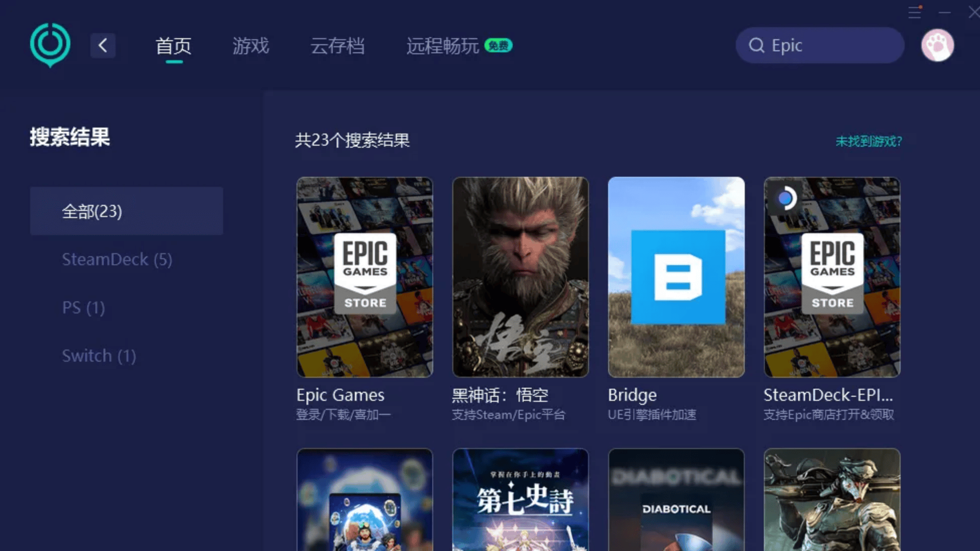Open the 第七史詩 game thumbnail
Image resolution: width=980 pixels, height=551 pixels.
pyautogui.click(x=520, y=500)
